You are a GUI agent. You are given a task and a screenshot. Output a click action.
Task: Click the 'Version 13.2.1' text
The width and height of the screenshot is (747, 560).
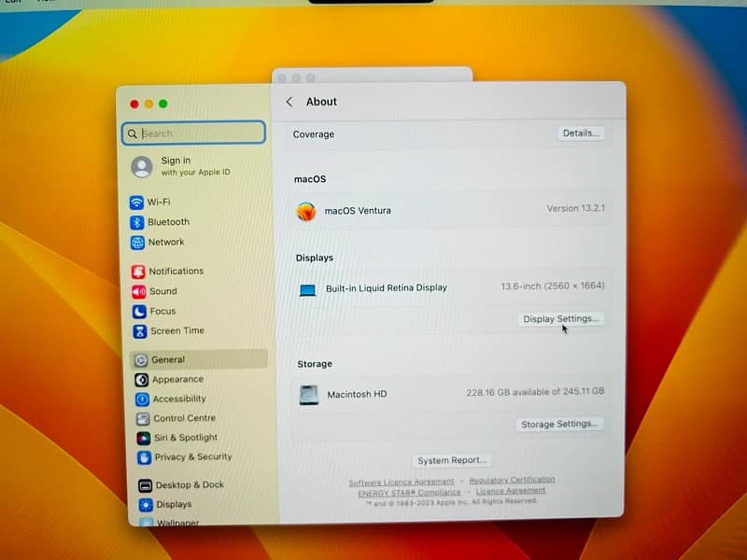[575, 208]
